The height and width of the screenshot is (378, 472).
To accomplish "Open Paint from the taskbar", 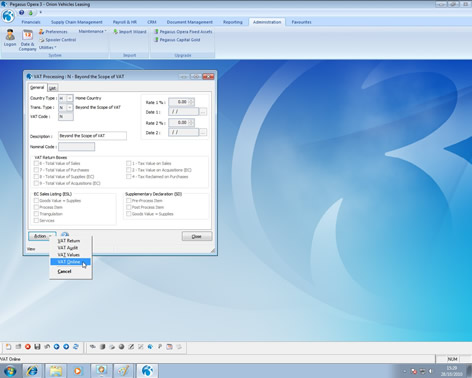I will coord(124,371).
